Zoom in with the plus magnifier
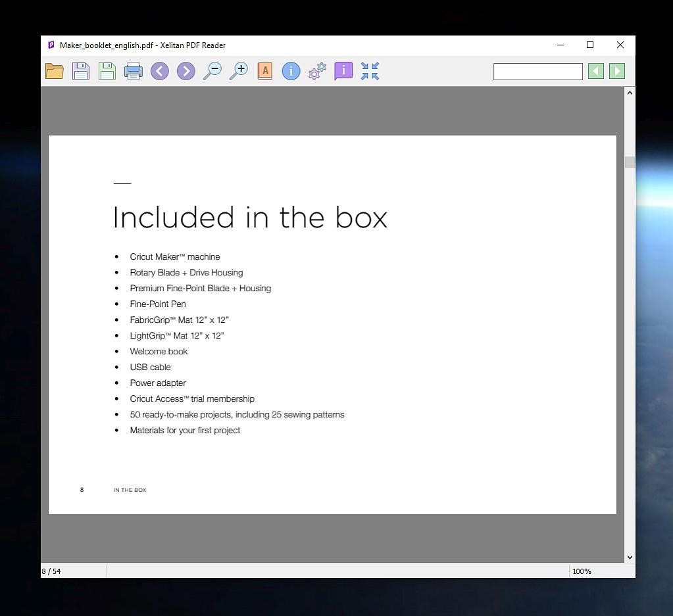This screenshot has height=616, width=673. tap(239, 71)
